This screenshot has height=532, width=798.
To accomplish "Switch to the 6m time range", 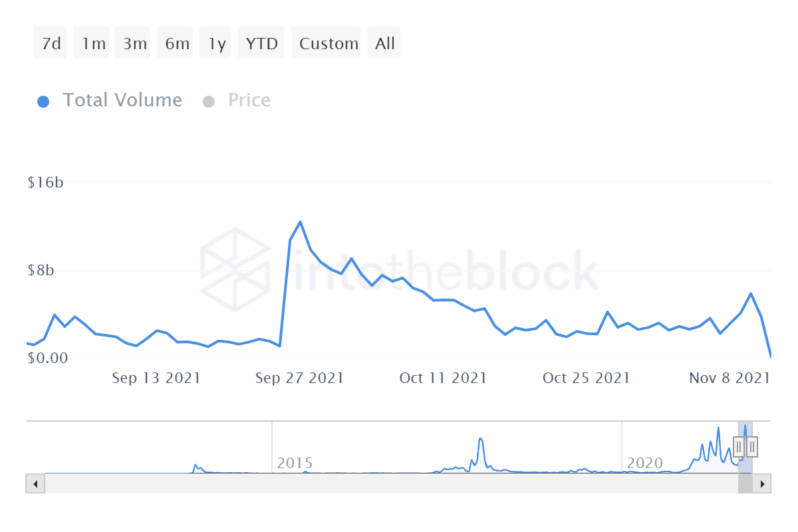I will point(175,43).
